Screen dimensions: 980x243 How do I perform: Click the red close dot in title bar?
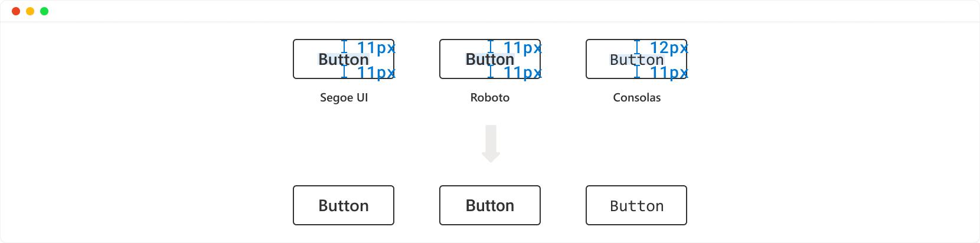pyautogui.click(x=16, y=11)
